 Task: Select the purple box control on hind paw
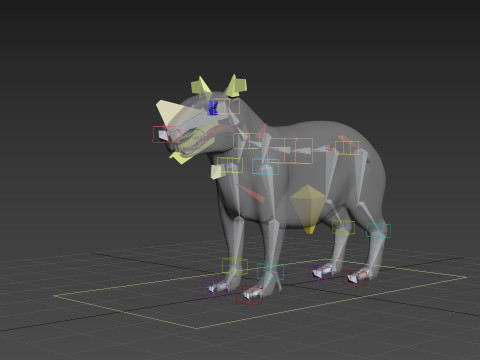[x=320, y=273]
